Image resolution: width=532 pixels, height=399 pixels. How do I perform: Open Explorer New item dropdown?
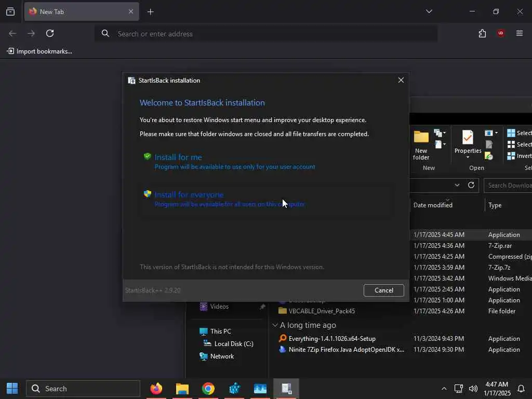(440, 133)
